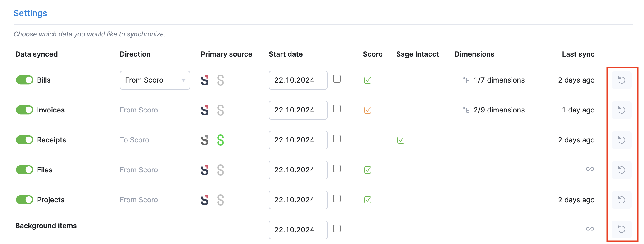This screenshot has width=644, height=244.
Task: Click orange Scoro status check for Invoices
Action: point(368,110)
